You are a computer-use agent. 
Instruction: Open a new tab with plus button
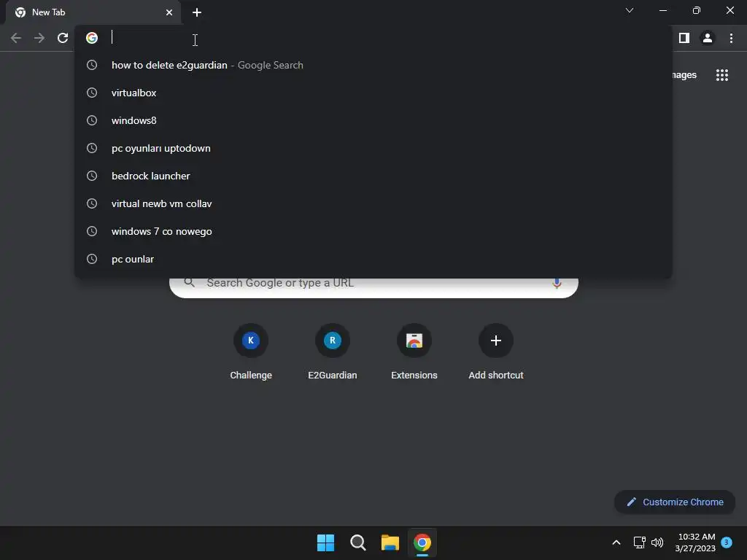click(x=197, y=12)
